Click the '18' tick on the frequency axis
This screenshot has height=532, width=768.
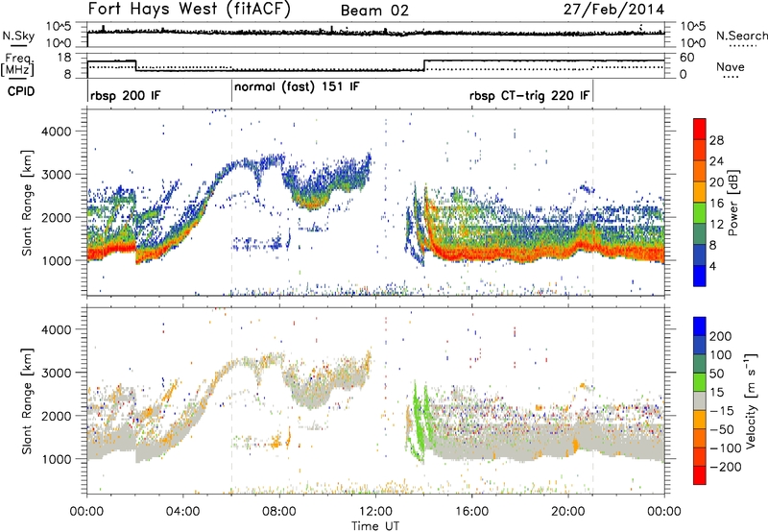tap(64, 58)
